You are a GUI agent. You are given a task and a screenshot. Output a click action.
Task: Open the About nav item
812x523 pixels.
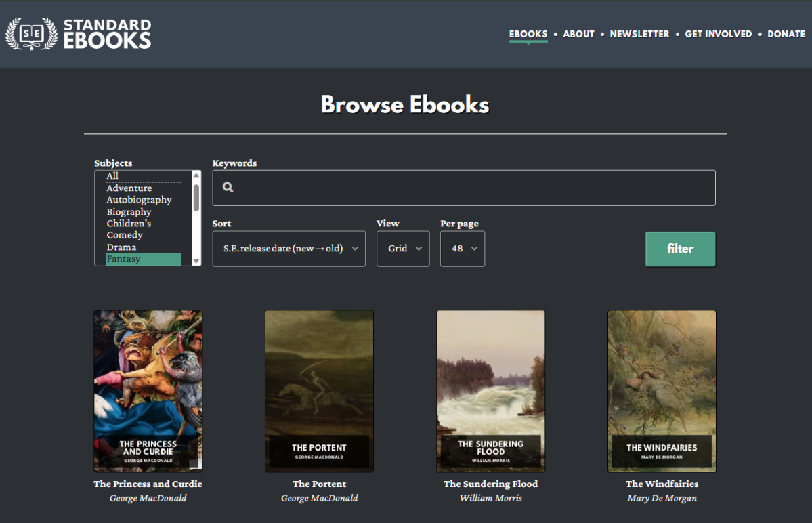point(578,34)
